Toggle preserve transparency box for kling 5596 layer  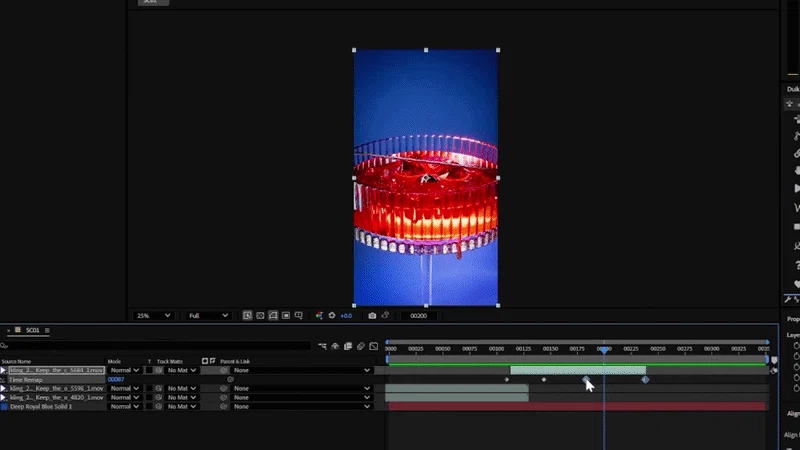click(x=149, y=388)
